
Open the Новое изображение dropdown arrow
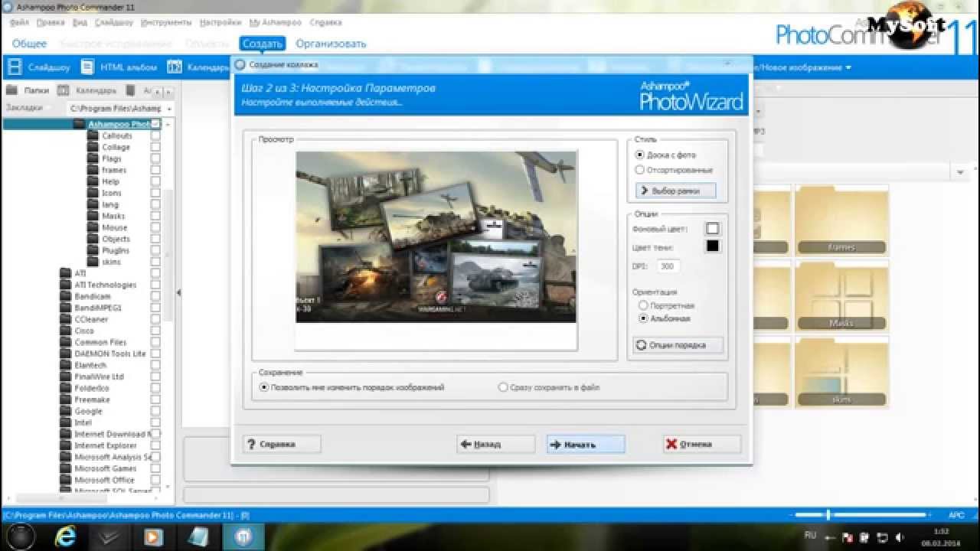(848, 67)
